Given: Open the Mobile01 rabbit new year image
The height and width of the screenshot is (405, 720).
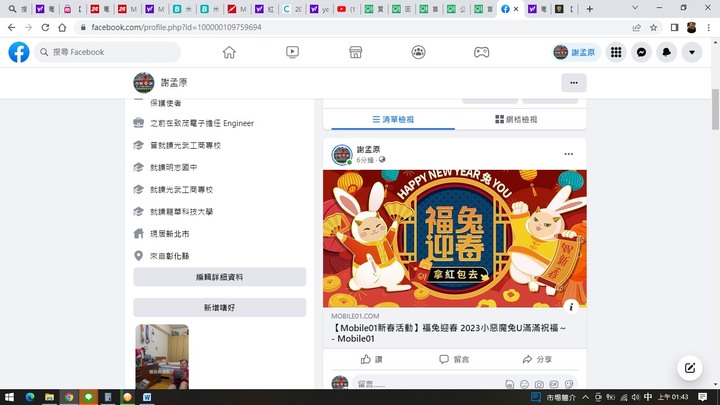Looking at the screenshot, I should 454,238.
